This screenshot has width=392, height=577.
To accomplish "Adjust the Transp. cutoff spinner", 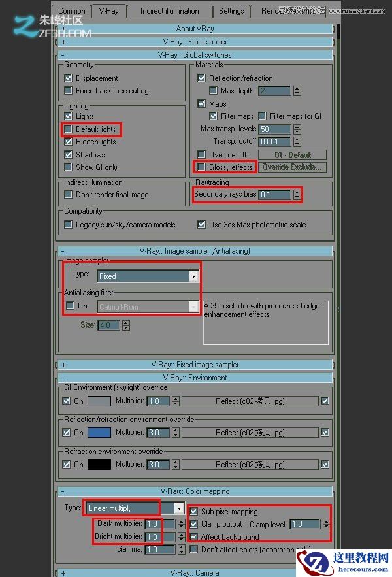I will (297, 142).
